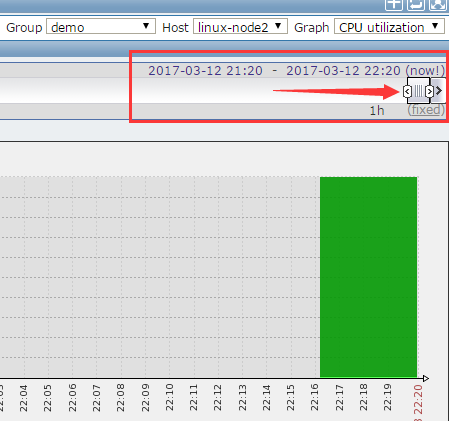The width and height of the screenshot is (449, 421).
Task: Move time forward with the right chevron
Action: coord(439,91)
